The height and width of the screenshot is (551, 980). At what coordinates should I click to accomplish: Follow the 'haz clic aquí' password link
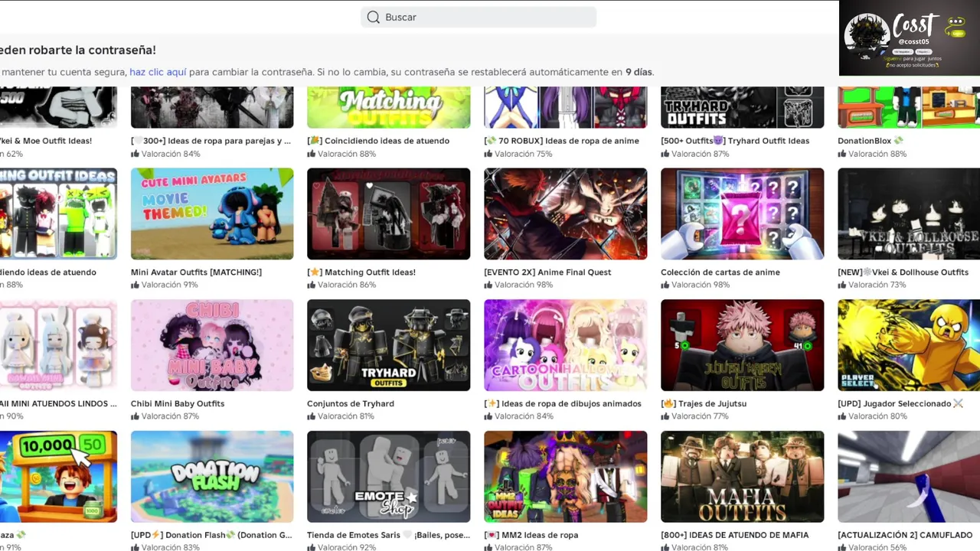pyautogui.click(x=158, y=72)
